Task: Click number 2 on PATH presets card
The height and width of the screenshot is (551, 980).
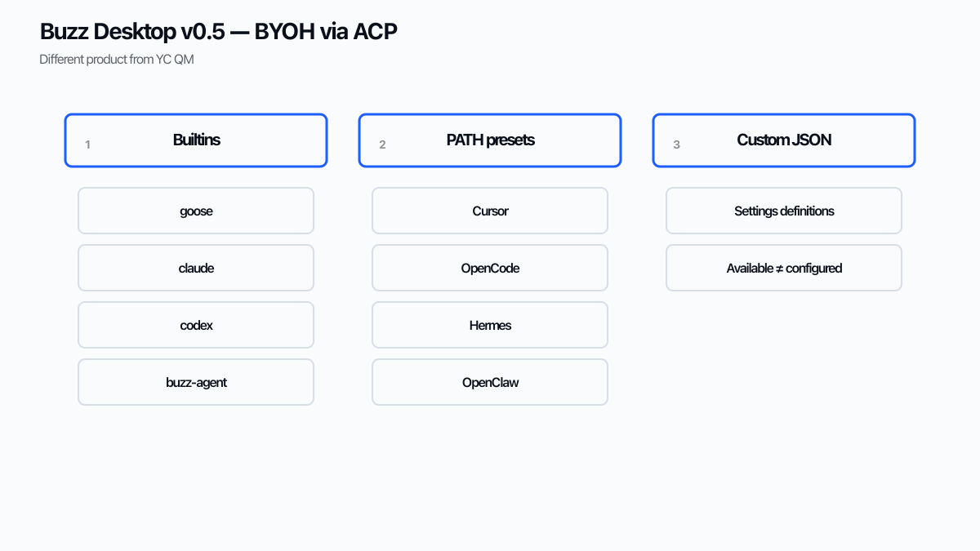Action: click(382, 144)
